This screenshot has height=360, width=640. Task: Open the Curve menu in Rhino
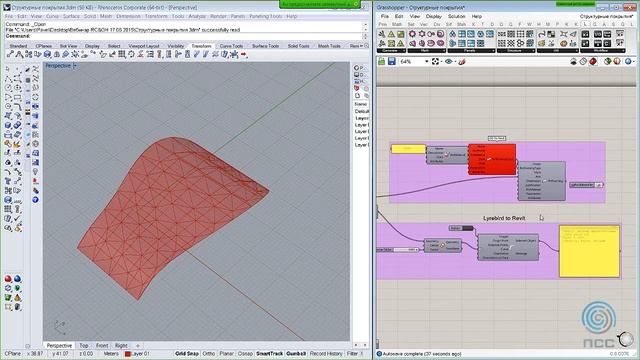point(52,16)
